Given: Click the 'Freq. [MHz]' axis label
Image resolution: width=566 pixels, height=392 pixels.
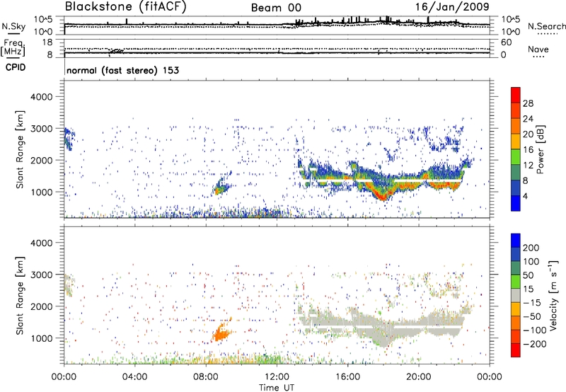Looking at the screenshot, I should click(13, 48).
